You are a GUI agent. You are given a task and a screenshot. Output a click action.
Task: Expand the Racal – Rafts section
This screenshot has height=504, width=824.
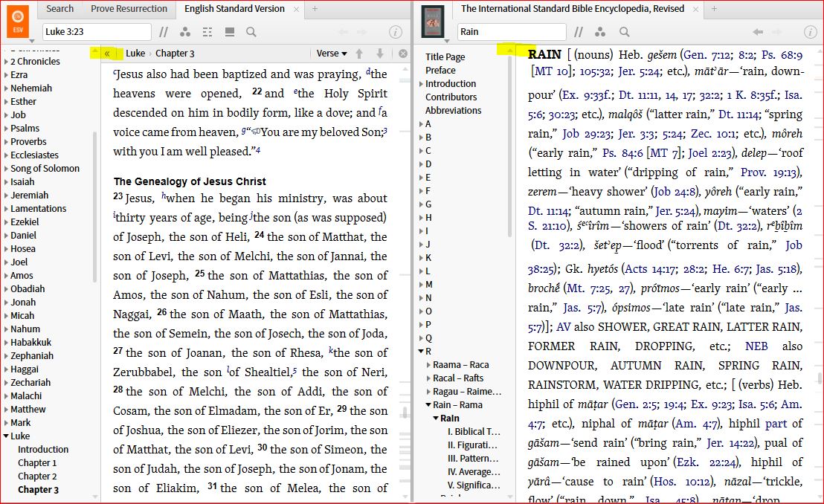[x=428, y=378]
